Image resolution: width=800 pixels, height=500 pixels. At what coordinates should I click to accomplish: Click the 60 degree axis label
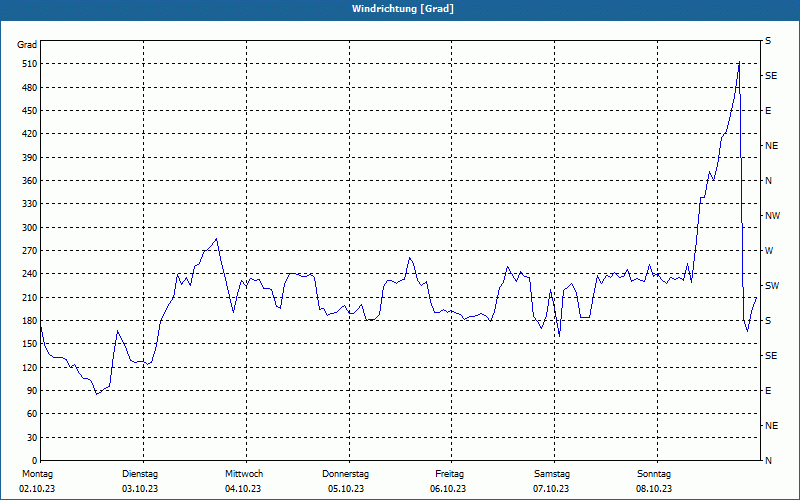tap(32, 414)
